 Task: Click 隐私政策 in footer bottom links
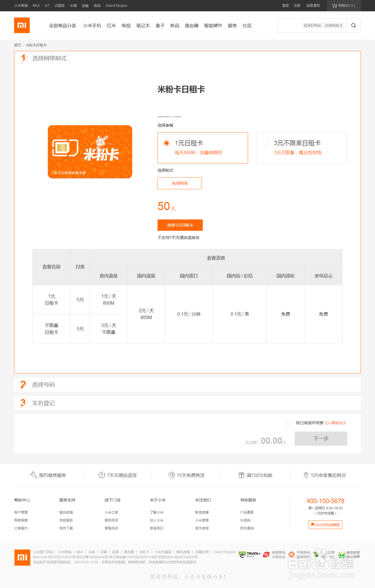pos(183,552)
